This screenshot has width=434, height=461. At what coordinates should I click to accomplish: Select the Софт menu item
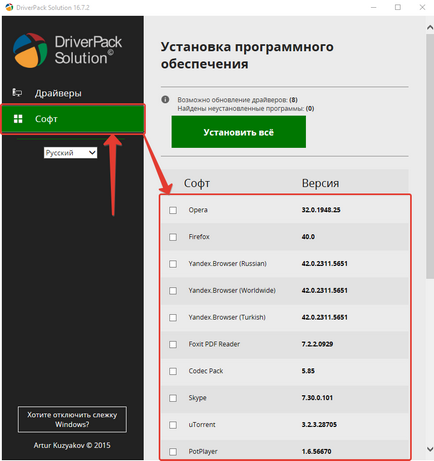pos(73,119)
